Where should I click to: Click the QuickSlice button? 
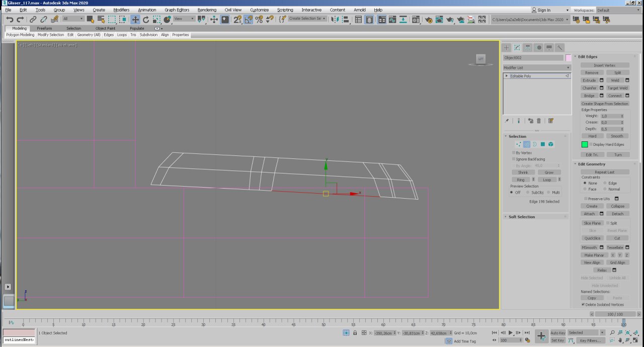coord(592,238)
